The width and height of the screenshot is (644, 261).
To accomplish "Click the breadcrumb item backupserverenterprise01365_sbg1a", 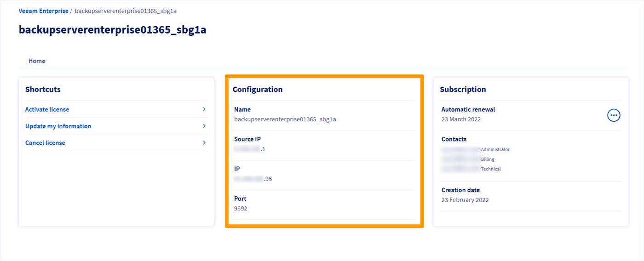I will point(126,11).
